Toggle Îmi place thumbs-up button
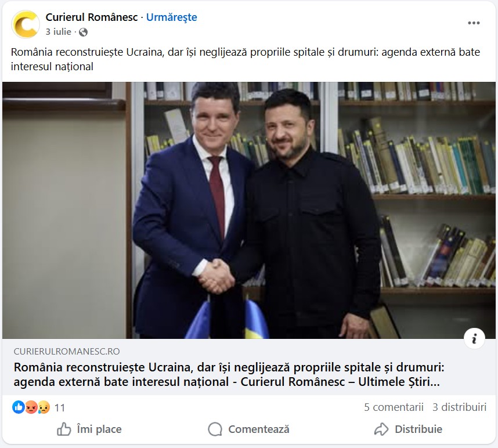 (89, 429)
